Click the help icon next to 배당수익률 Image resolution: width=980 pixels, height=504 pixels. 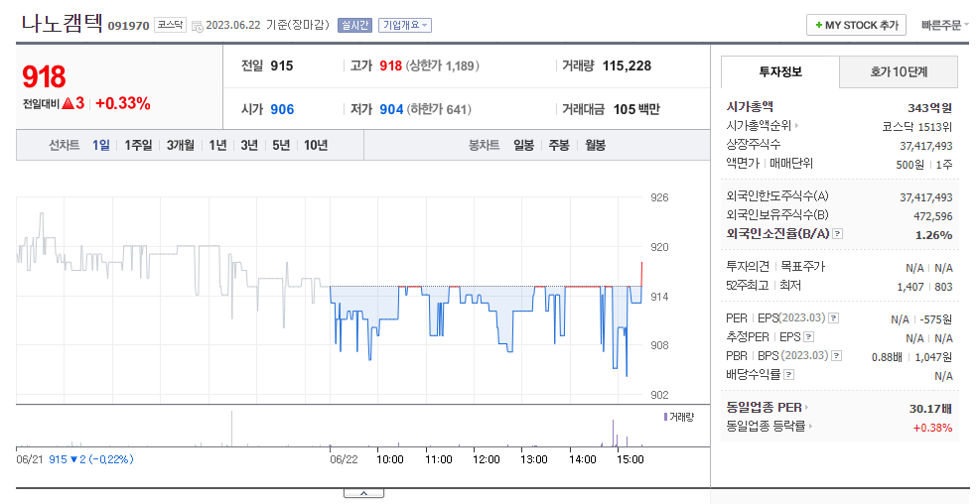[x=788, y=375]
